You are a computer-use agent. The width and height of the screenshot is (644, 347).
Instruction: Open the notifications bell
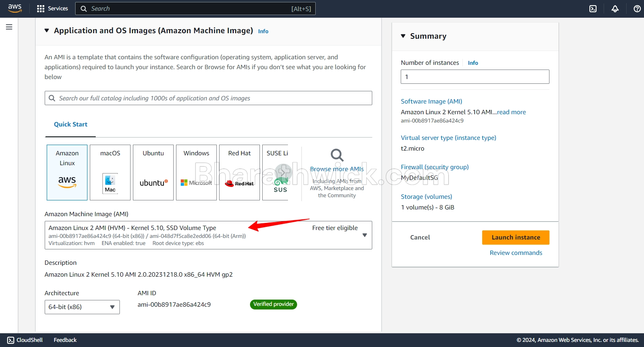coord(615,9)
